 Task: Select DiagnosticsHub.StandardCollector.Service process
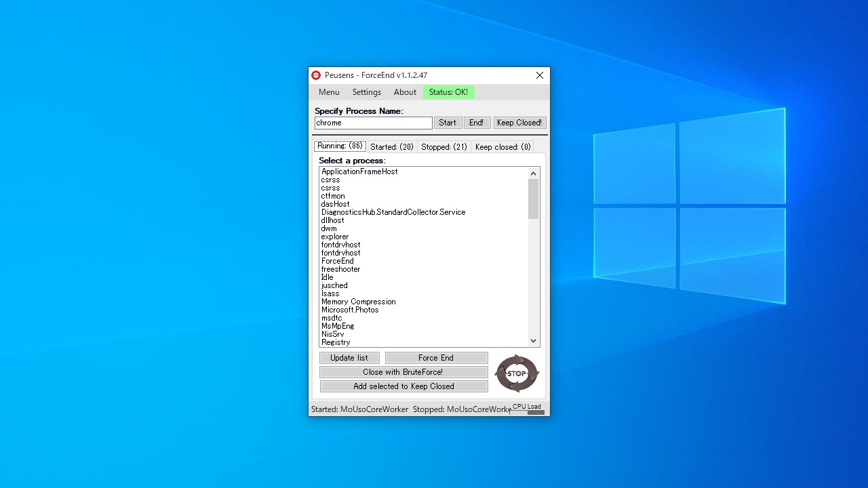click(393, 212)
